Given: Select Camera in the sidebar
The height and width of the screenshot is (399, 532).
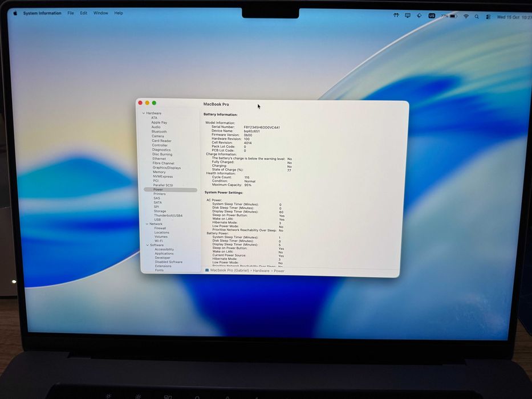Looking at the screenshot, I should (x=158, y=136).
